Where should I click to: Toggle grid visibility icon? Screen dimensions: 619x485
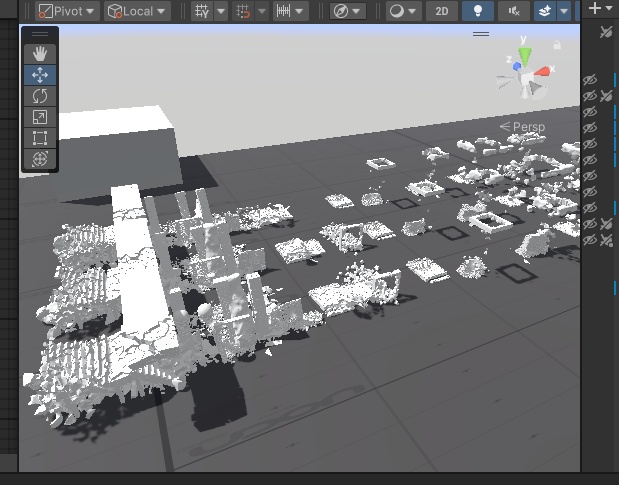202,11
